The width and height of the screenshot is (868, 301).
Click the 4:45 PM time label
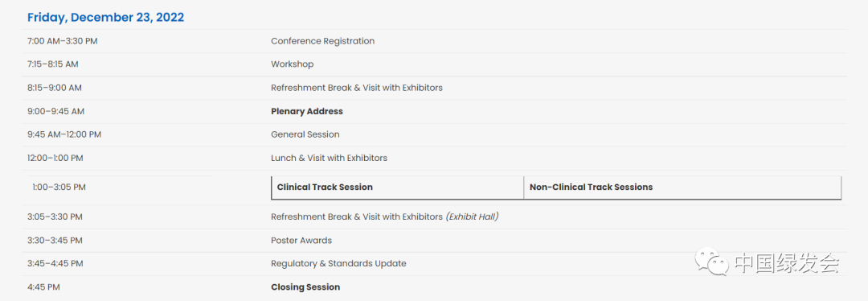(43, 287)
